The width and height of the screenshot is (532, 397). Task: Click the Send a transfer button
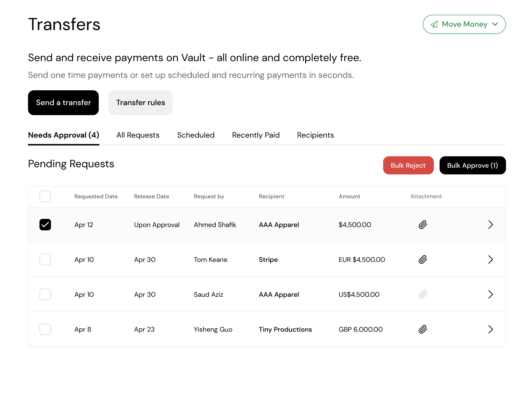(x=64, y=103)
